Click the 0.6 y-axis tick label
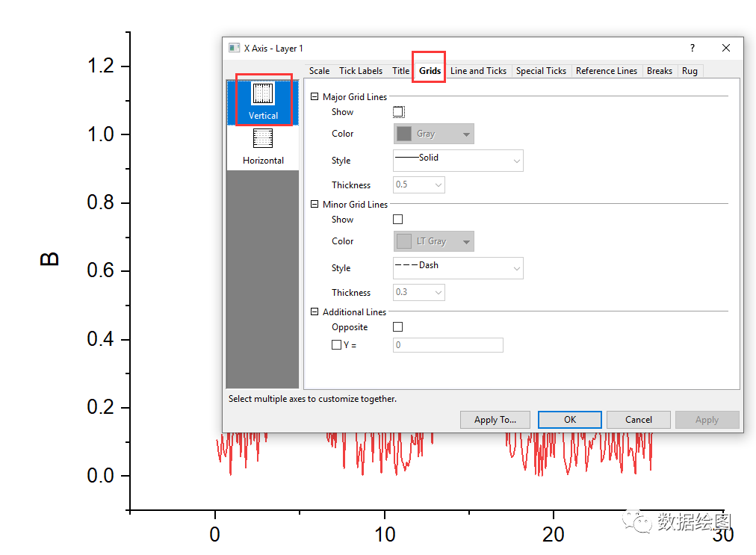The width and height of the screenshot is (756, 555). coord(100,270)
